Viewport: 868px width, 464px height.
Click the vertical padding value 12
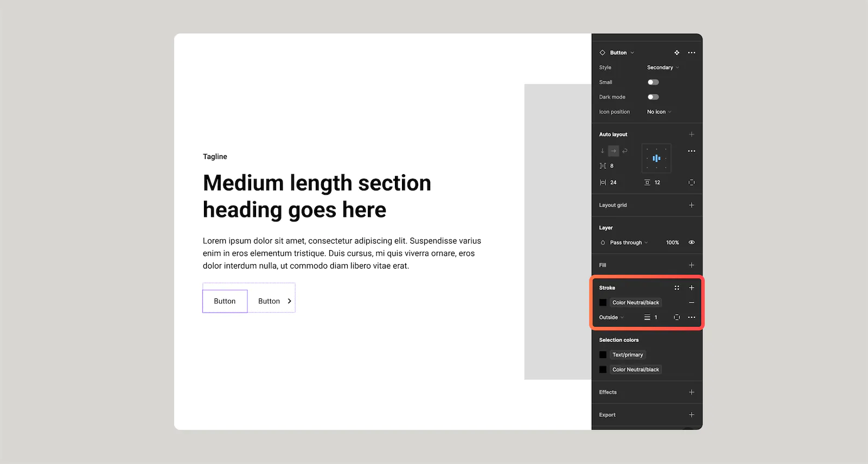click(658, 182)
